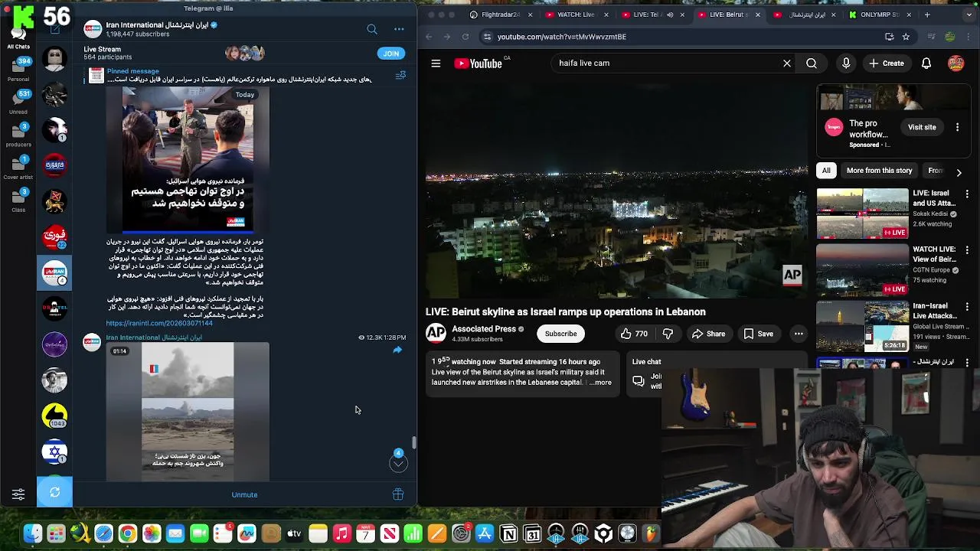Screen dimensions: 980x551
Task: Click the blue refresh button in Telegram
Action: tap(54, 492)
